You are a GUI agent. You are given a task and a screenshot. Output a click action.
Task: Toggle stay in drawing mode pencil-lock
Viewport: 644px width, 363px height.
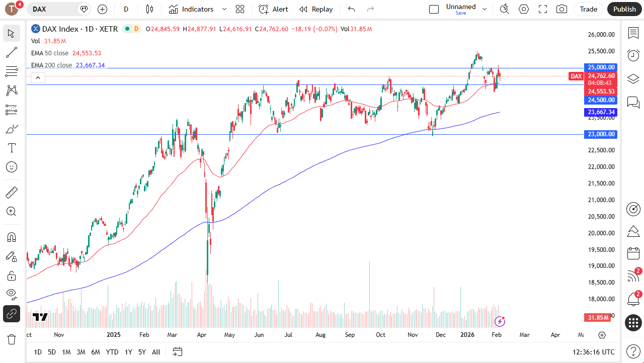(x=11, y=256)
